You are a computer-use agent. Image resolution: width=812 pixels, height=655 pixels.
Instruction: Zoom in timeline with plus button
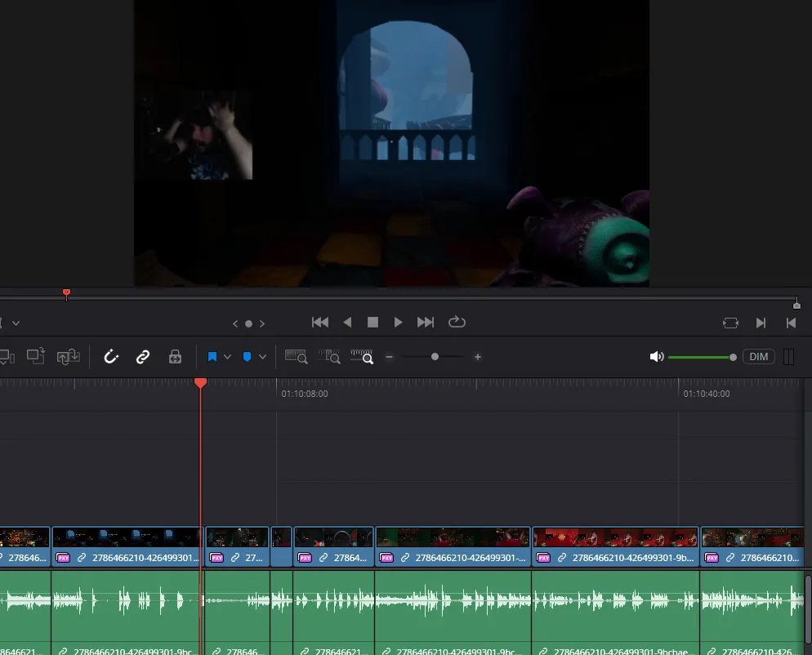tap(477, 357)
